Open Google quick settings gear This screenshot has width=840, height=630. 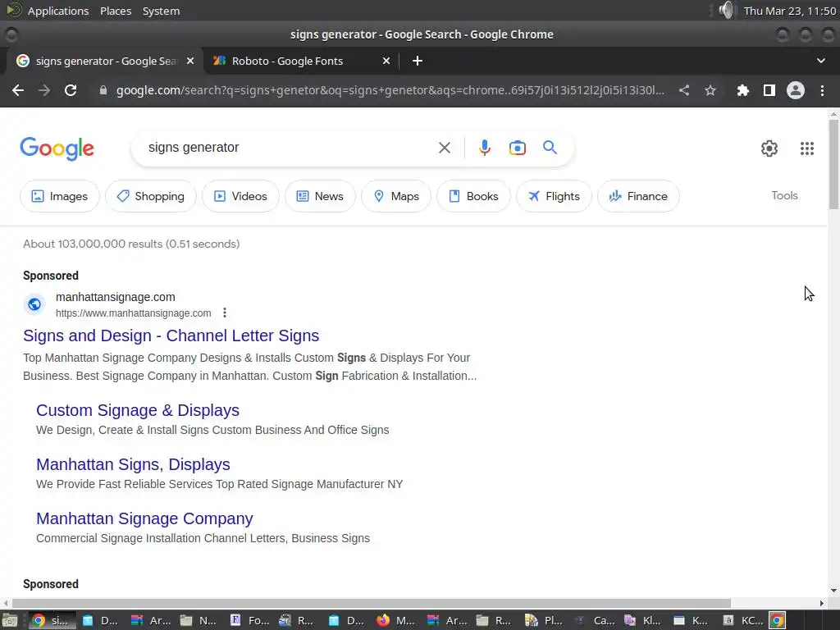tap(769, 148)
